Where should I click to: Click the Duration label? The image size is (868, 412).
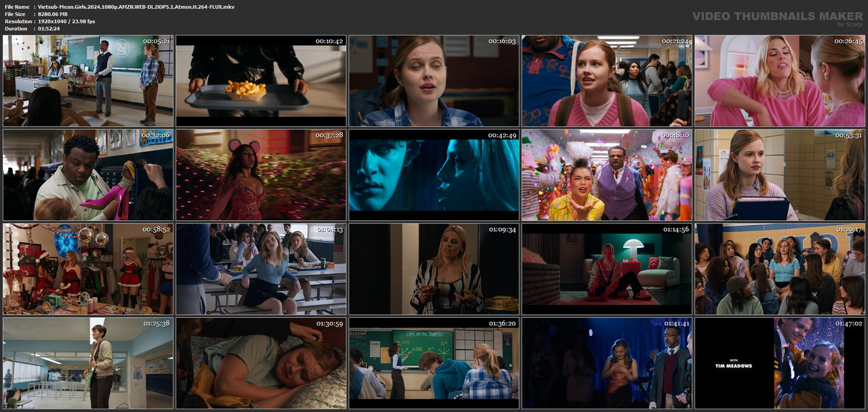tap(16, 29)
